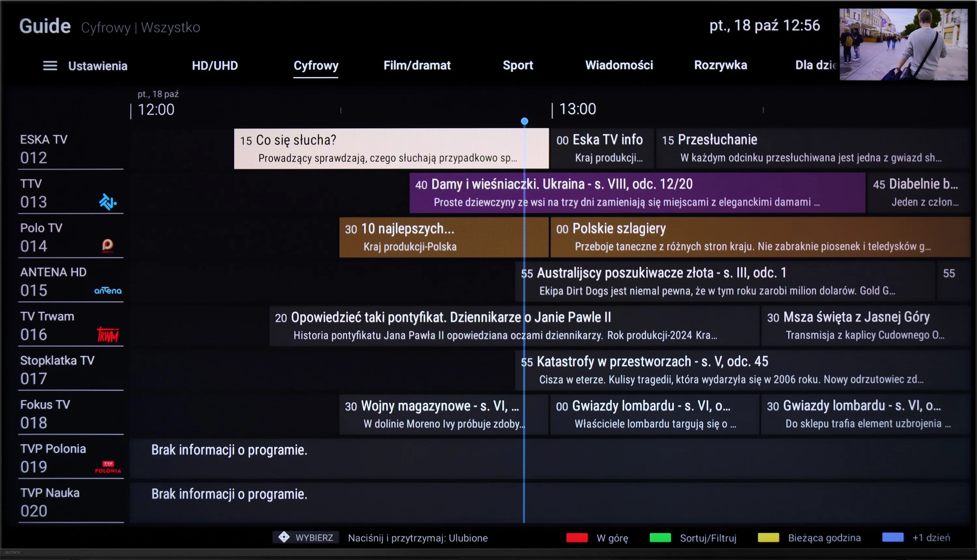Select channel TVP Polonia 019

point(71,458)
